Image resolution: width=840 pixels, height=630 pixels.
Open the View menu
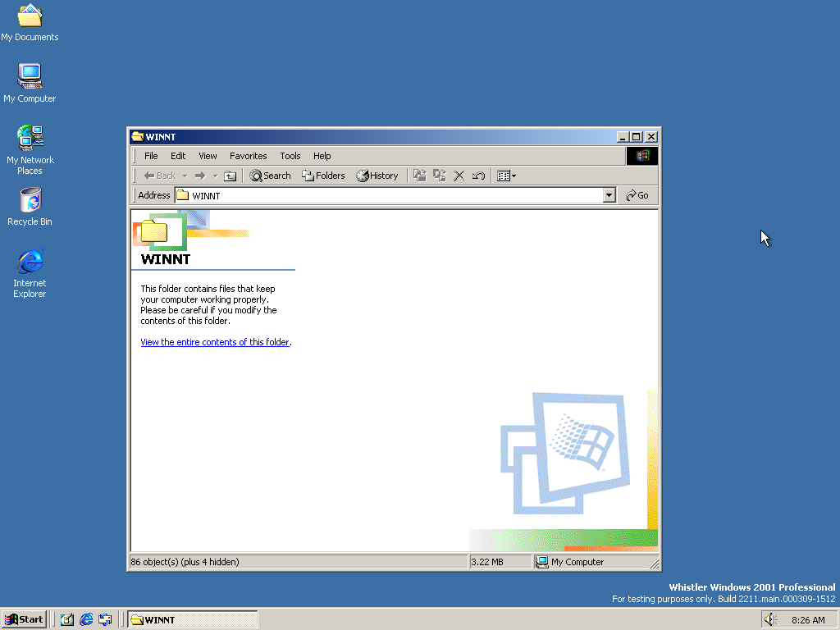point(208,156)
